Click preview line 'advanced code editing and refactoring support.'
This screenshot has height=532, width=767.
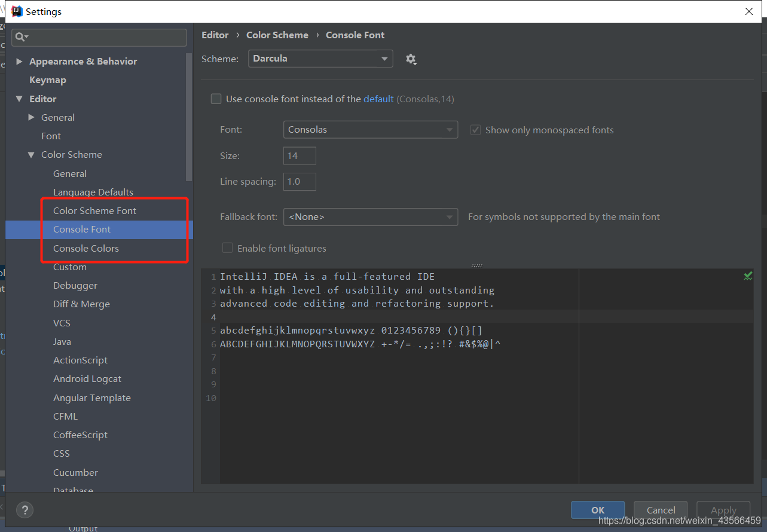pyautogui.click(x=357, y=304)
